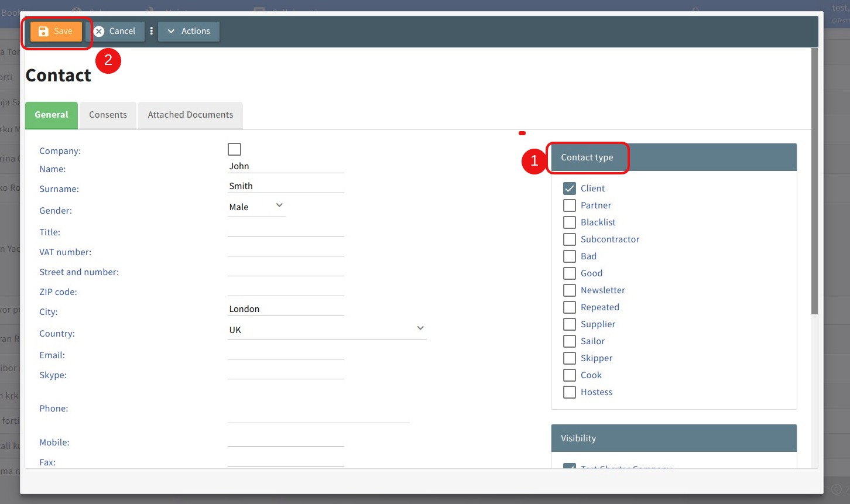Screen dimensions: 850x504
Task: Check the Sailor contact type
Action: tap(570, 341)
